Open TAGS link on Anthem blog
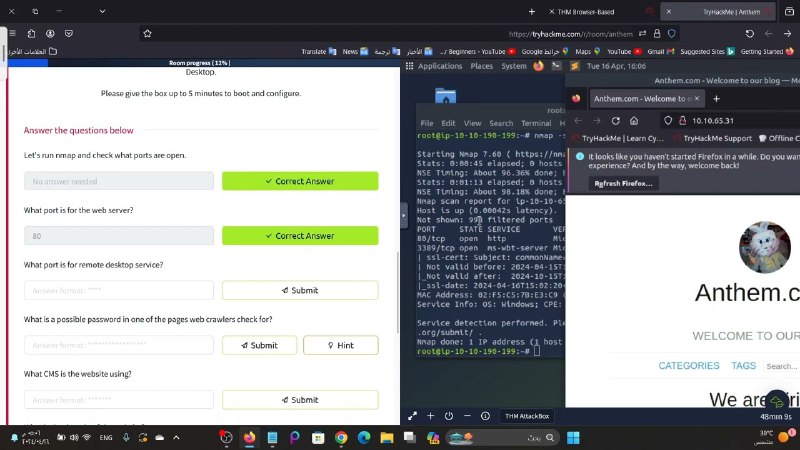Screen dimensions: 800x450 743,366
